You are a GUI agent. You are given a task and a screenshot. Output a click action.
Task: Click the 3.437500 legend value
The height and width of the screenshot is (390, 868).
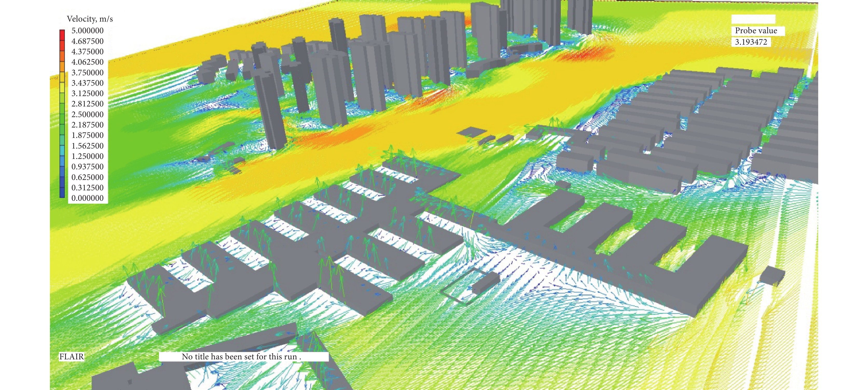87,83
